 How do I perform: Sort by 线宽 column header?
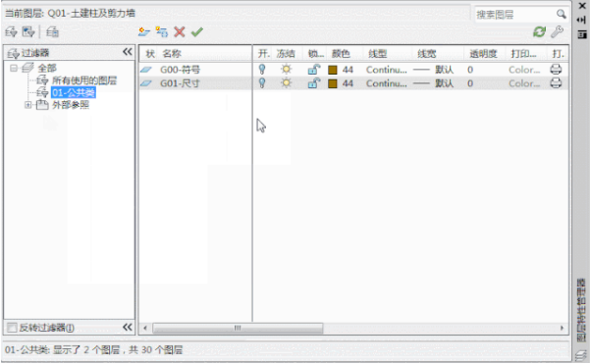[427, 53]
